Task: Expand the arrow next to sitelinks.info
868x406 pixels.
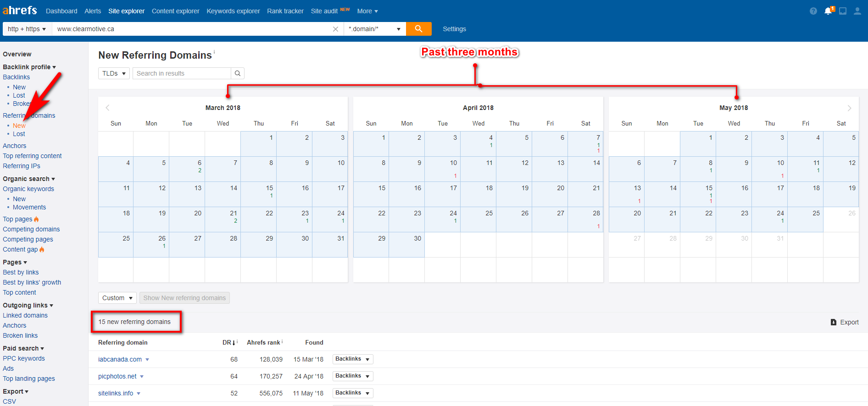Action: 139,394
